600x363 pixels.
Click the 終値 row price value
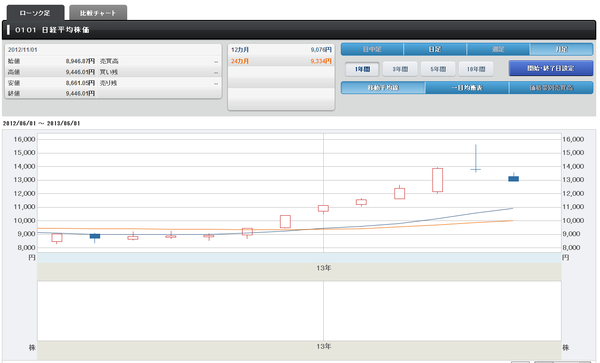[80, 93]
